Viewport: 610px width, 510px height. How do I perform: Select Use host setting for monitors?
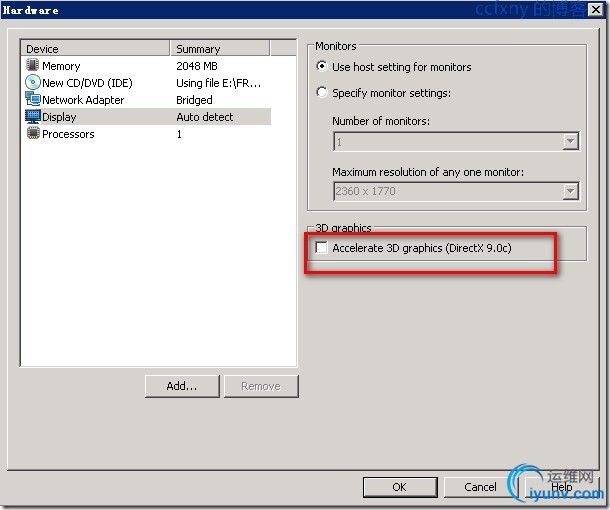coord(322,67)
